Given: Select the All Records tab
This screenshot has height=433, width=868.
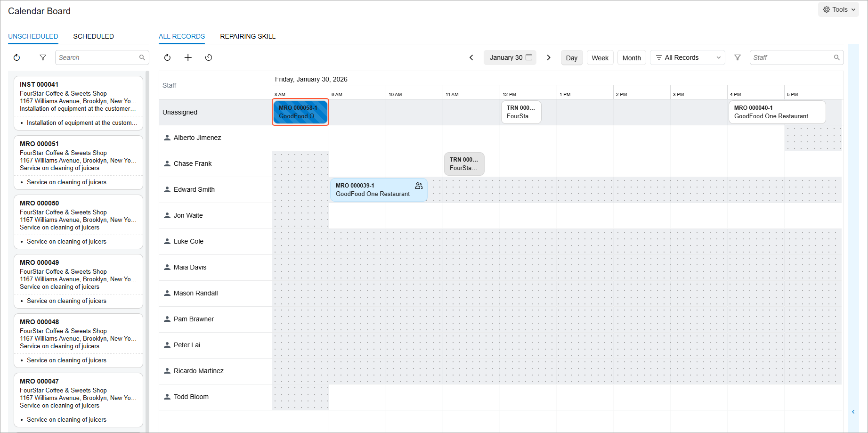Looking at the screenshot, I should [x=182, y=36].
